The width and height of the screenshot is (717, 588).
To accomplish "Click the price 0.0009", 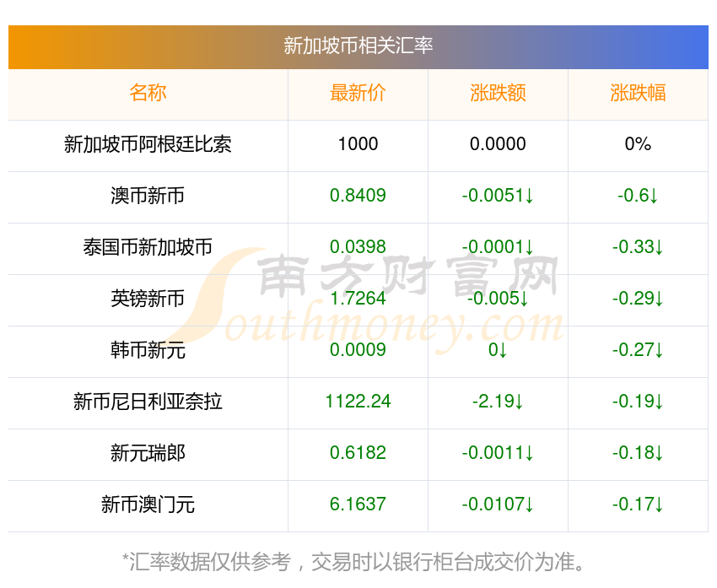I will tap(358, 350).
